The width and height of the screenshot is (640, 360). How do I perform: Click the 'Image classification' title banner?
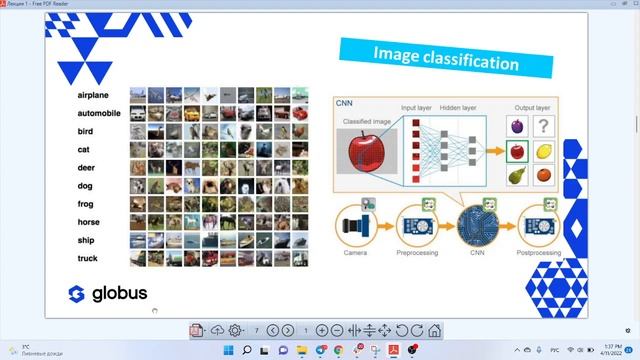[446, 58]
